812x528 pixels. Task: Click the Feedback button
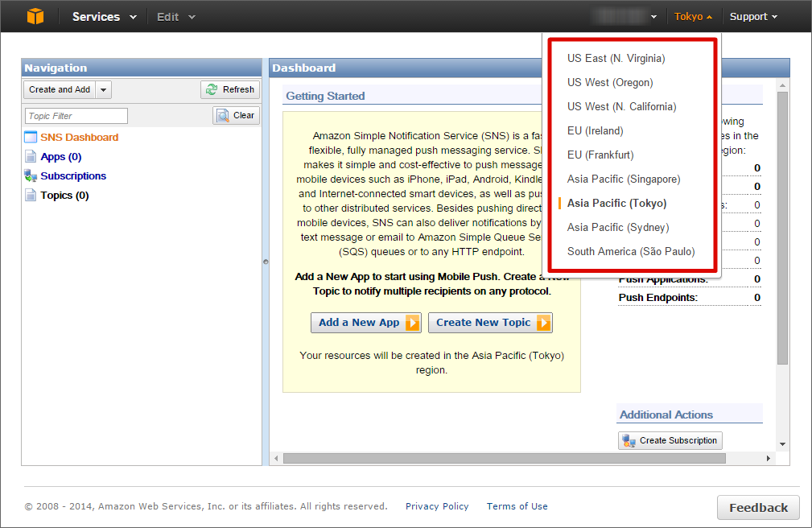(758, 508)
